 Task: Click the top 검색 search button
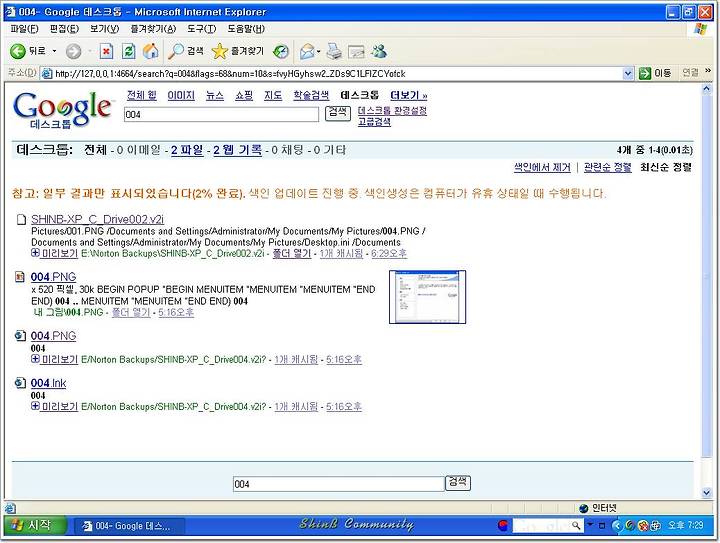click(x=338, y=112)
